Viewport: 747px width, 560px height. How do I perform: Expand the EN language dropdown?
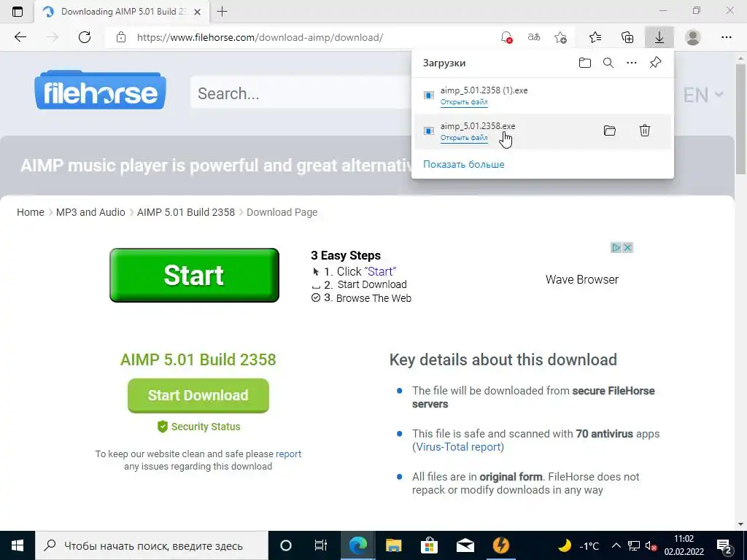click(703, 95)
